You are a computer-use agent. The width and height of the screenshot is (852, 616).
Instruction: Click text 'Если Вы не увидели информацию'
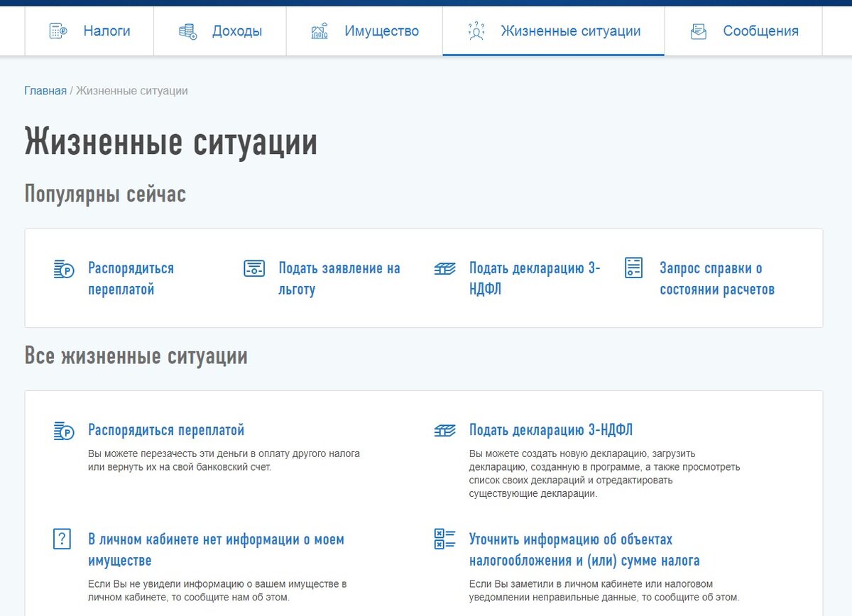click(217, 590)
